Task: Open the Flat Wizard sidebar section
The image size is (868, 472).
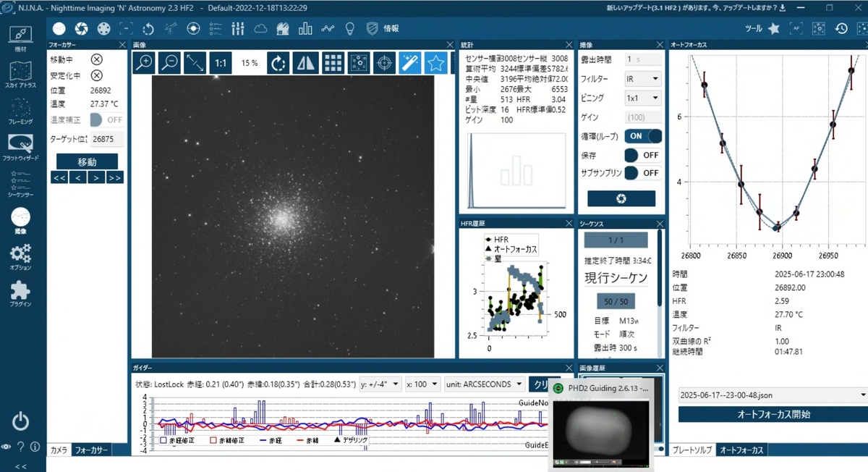Action: (21, 147)
